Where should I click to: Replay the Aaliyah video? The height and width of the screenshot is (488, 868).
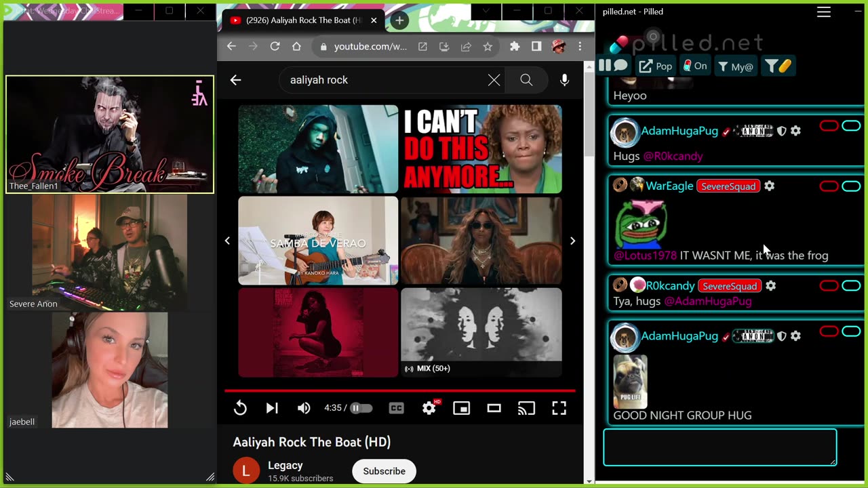click(x=240, y=408)
